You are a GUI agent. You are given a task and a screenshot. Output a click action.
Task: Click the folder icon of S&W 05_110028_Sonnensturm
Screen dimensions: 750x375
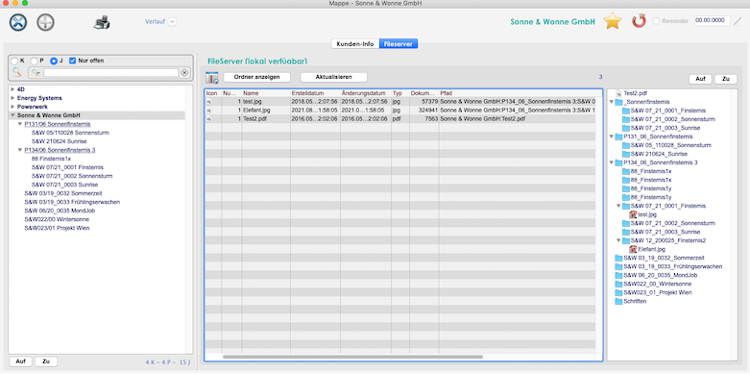point(626,145)
